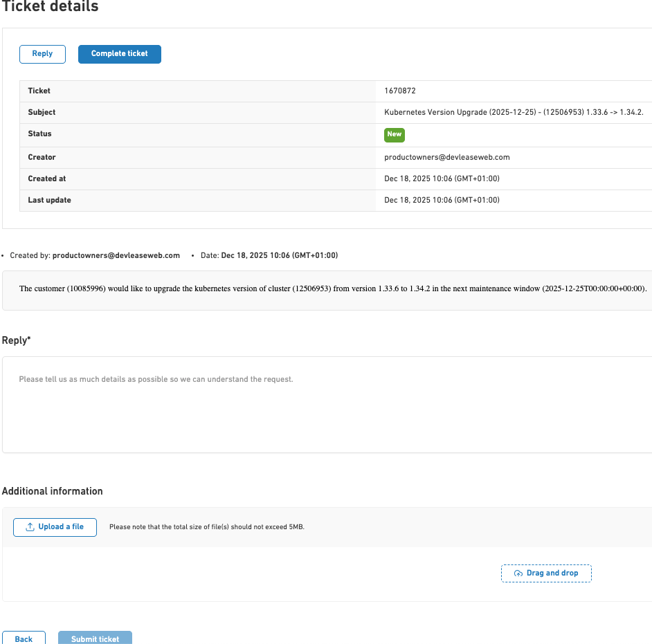
Task: Click the customer upgrade request message text
Action: pos(332,289)
